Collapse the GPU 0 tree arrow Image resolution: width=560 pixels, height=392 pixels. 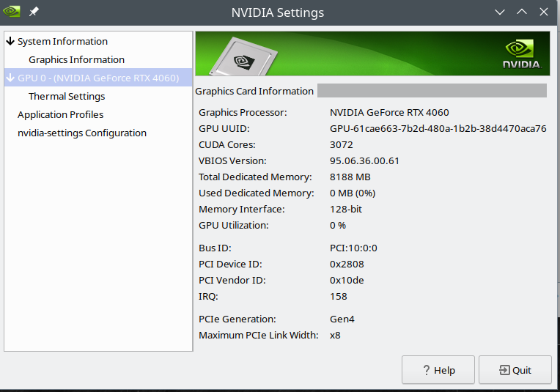tap(10, 78)
